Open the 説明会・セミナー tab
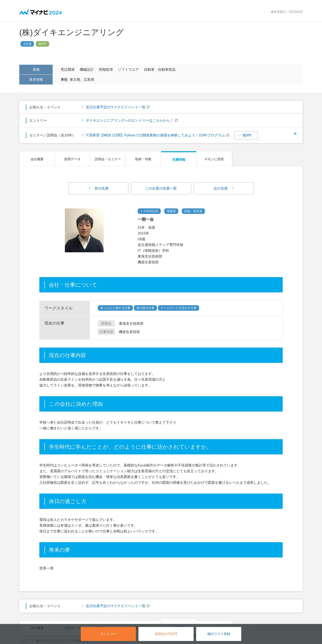 coord(108,159)
